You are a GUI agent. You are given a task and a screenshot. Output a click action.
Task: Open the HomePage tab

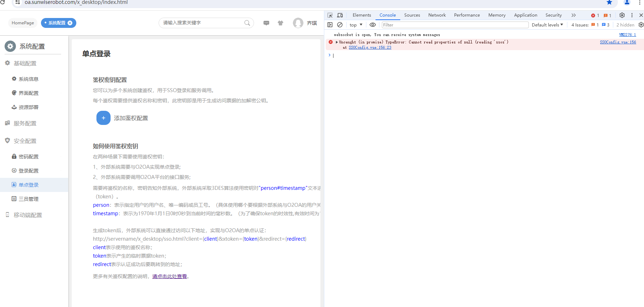(23, 23)
